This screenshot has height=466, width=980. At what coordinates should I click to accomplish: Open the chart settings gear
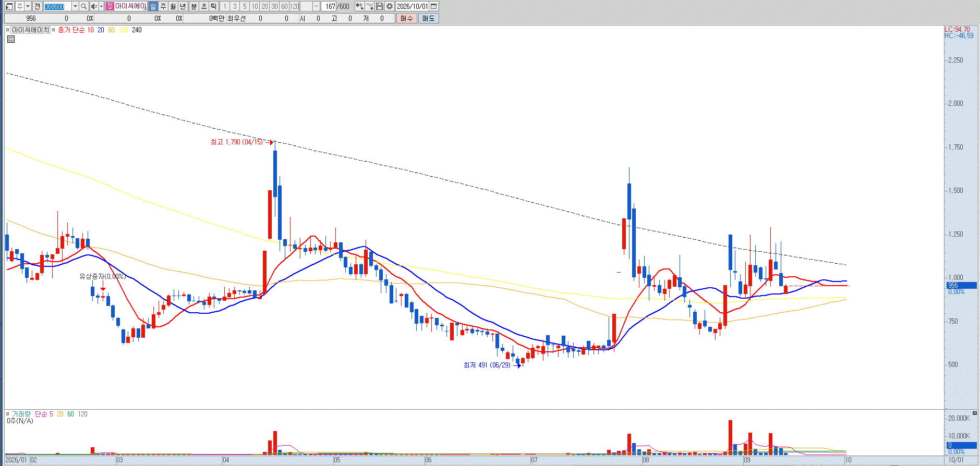click(390, 6)
